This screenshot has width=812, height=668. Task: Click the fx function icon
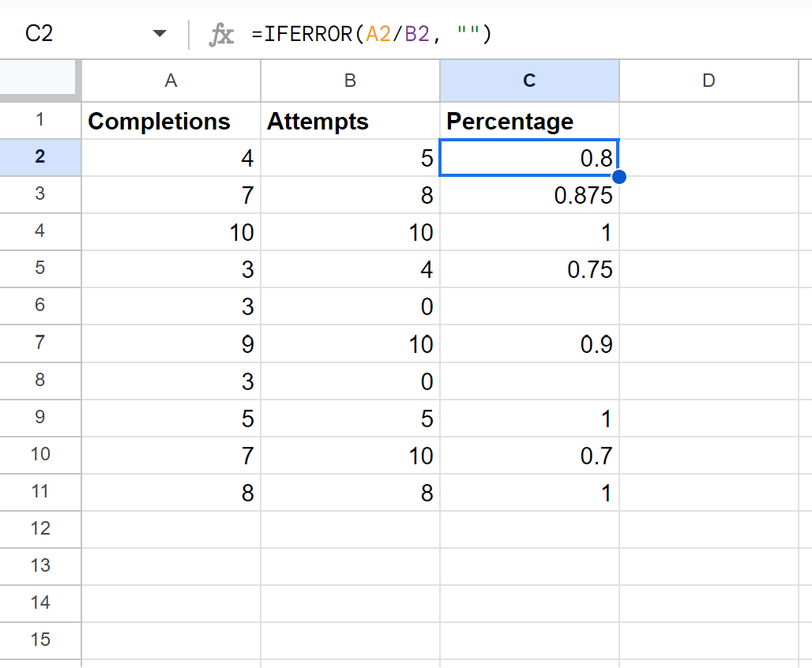[x=222, y=34]
